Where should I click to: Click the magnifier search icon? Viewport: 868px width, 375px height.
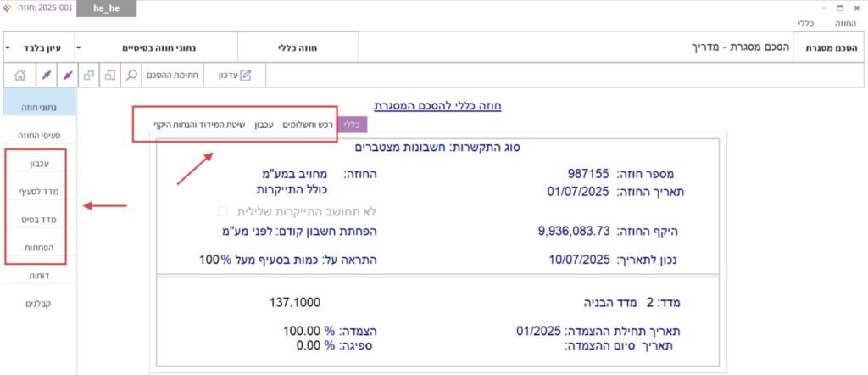coord(131,75)
